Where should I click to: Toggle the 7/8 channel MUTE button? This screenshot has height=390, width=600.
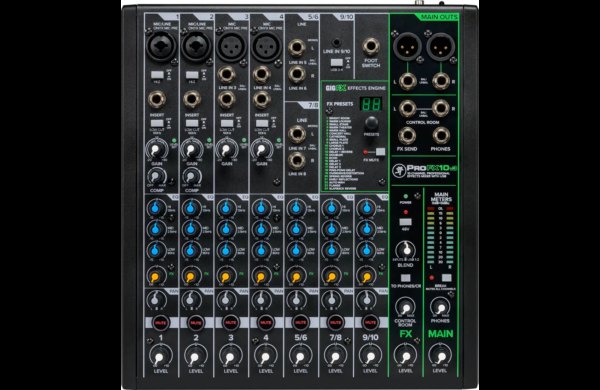click(336, 323)
